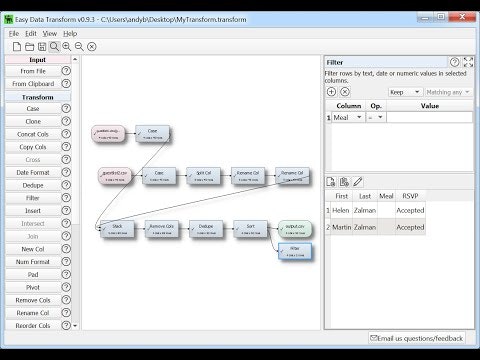This screenshot has width=480, height=360.
Task: Open the Keep dropdown
Action: point(405,92)
